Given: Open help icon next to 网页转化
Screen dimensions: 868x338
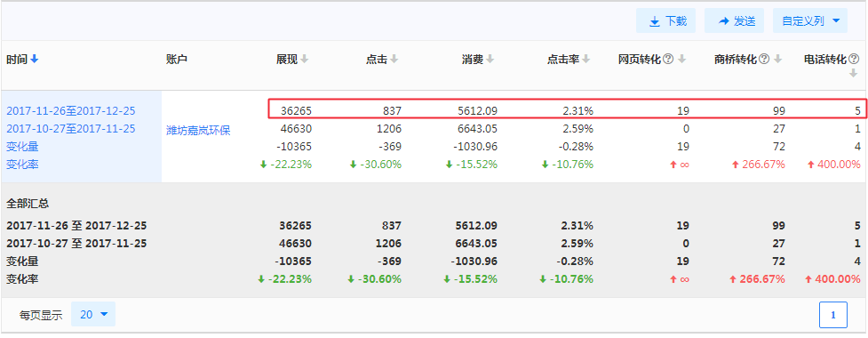Looking at the screenshot, I should 668,59.
